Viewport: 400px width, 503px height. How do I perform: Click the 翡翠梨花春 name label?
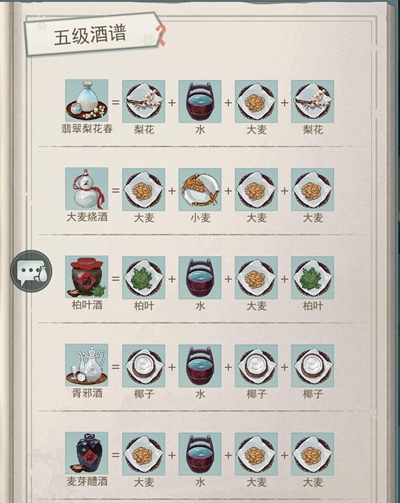click(x=87, y=129)
